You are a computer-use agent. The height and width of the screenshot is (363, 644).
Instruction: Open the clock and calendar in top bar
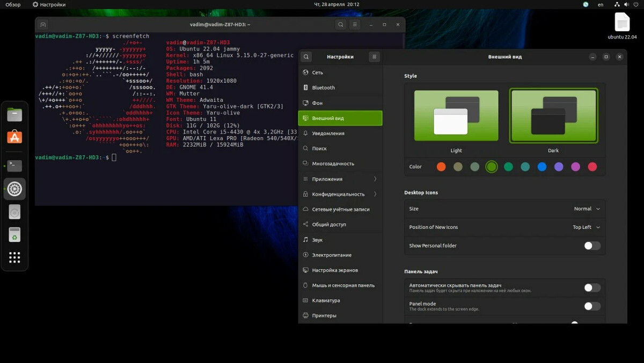(x=336, y=4)
